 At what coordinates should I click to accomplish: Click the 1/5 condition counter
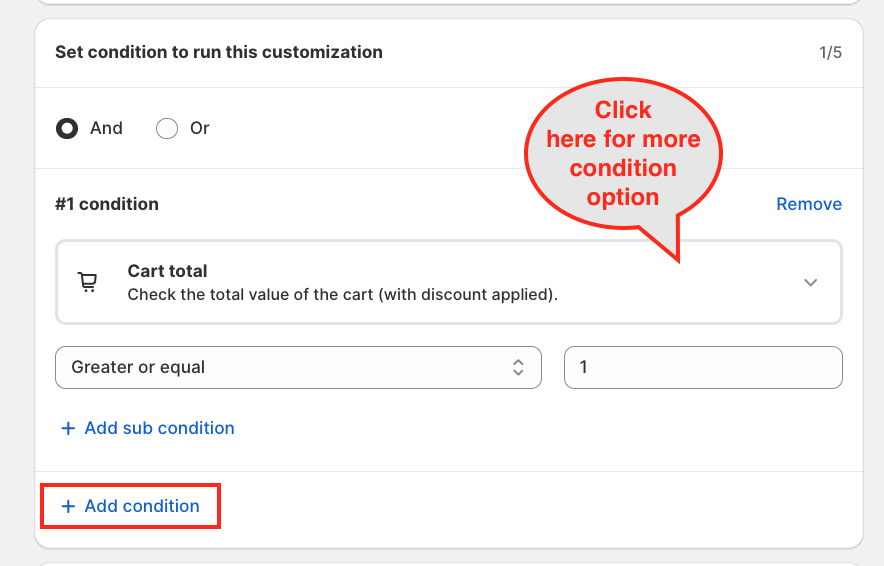pyautogui.click(x=830, y=52)
